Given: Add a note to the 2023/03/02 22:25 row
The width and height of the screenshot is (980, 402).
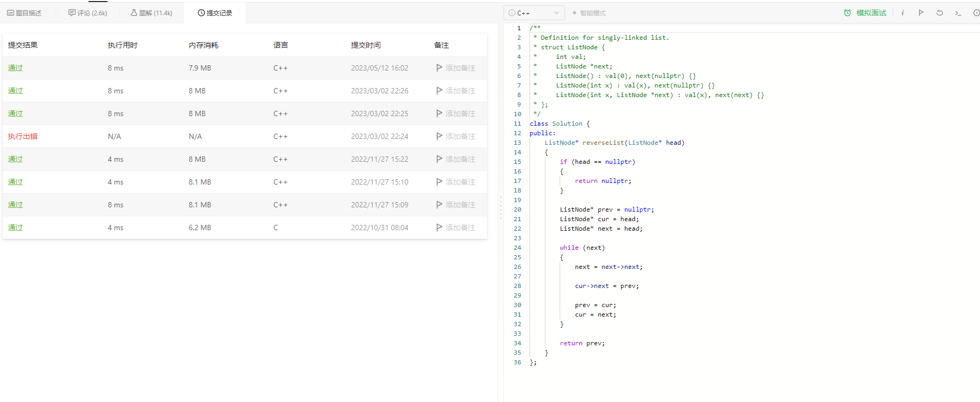Looking at the screenshot, I should coord(456,113).
